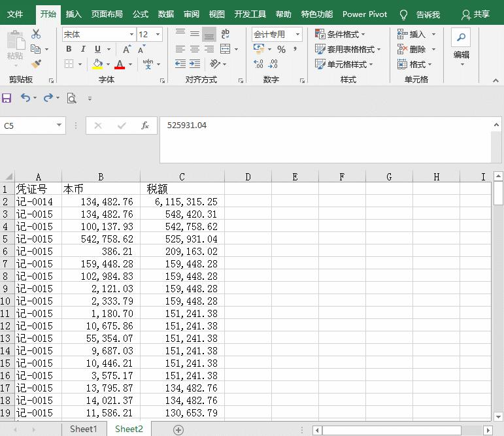Select the Format Painter brush icon

[x=37, y=63]
